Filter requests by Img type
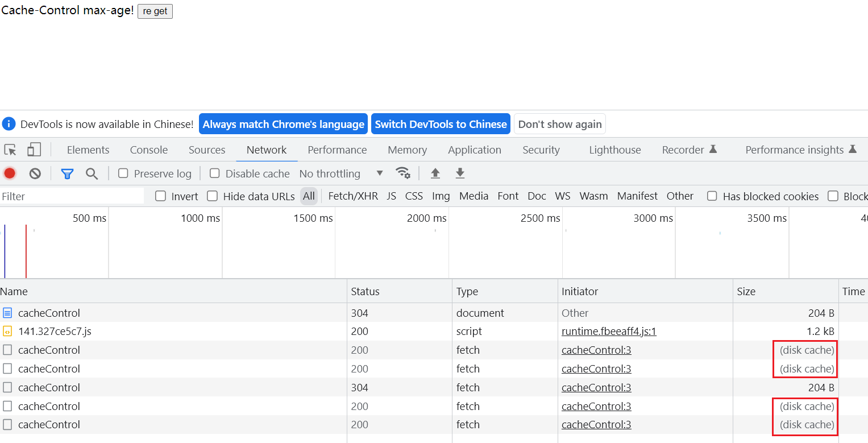 coord(441,196)
